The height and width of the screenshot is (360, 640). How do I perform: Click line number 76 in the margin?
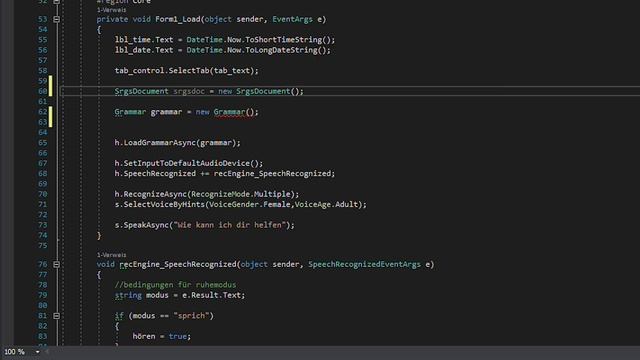[x=42, y=264]
